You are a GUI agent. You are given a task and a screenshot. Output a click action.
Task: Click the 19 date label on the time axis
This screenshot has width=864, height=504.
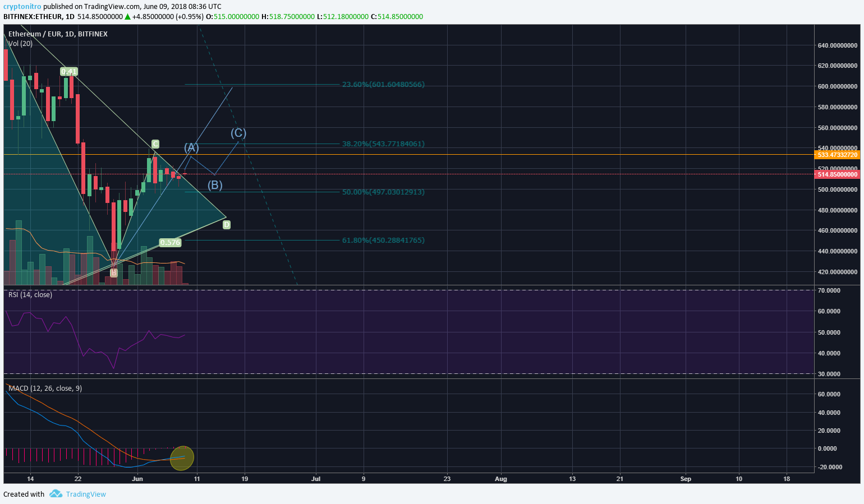pyautogui.click(x=245, y=479)
